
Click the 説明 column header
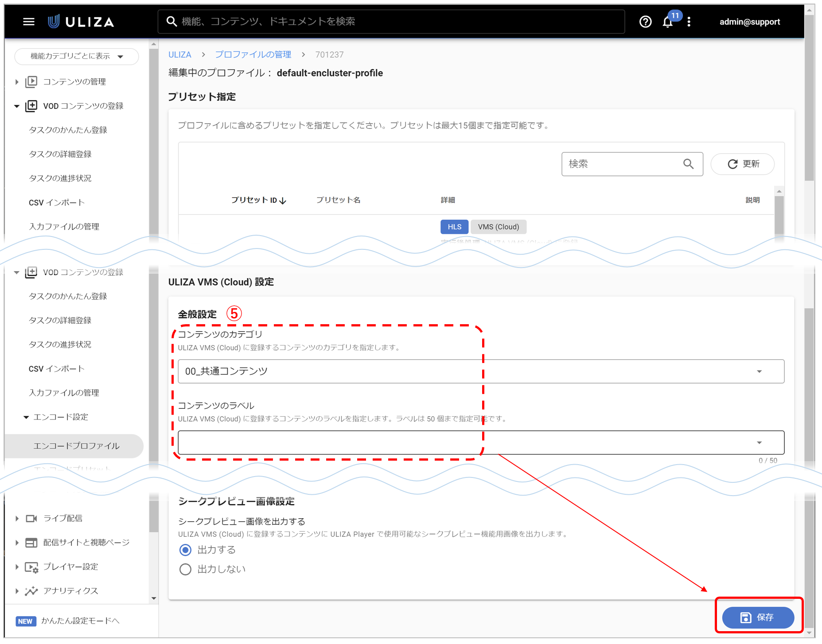(x=752, y=200)
